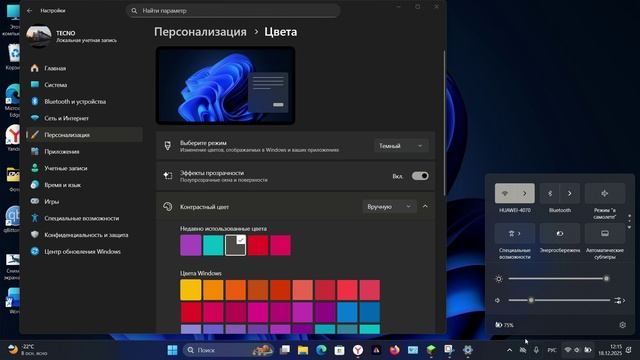Toggle Автоматические субтитры quick setting
Image resolution: width=640 pixels, height=360 pixels.
click(605, 233)
